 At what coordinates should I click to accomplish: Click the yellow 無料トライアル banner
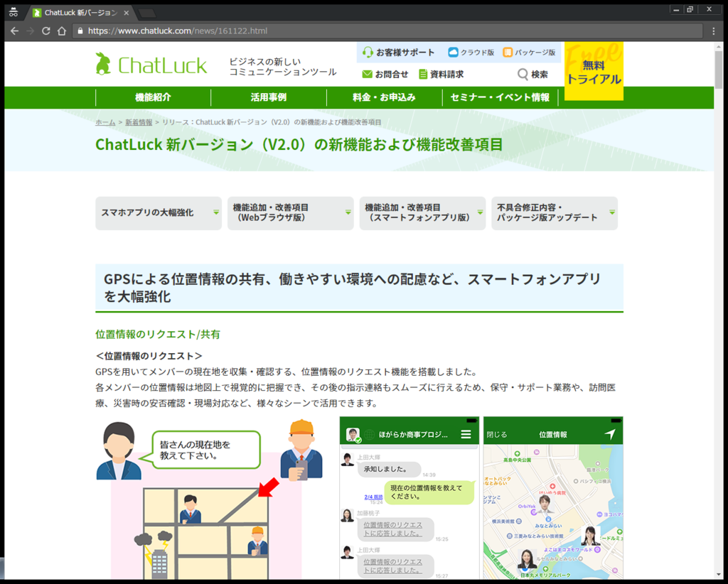(x=594, y=71)
